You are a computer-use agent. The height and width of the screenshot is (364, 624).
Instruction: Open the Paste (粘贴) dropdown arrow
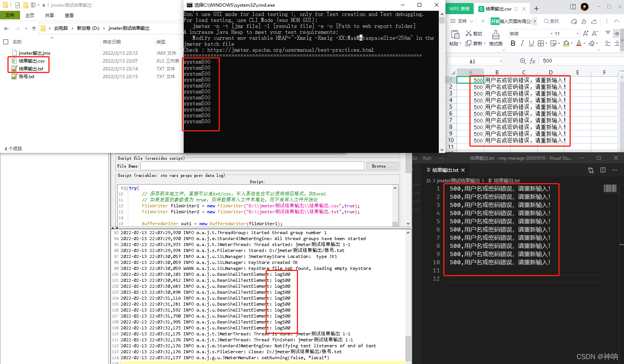(460, 44)
